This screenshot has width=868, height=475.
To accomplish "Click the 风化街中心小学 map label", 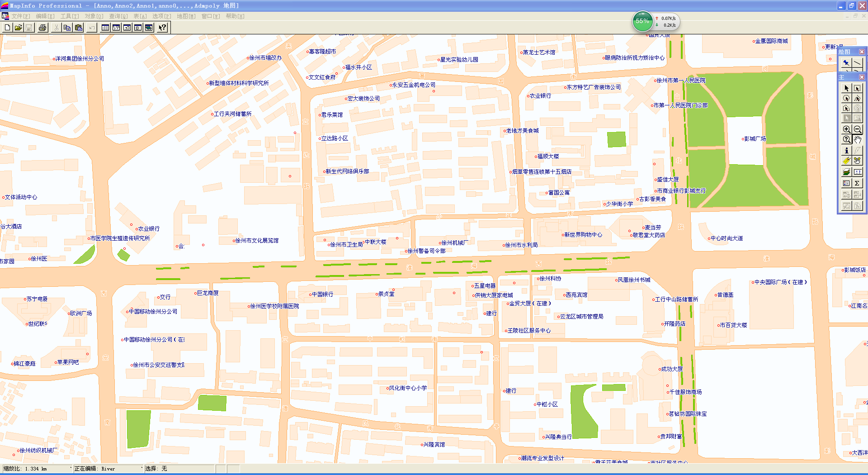I will pos(408,388).
